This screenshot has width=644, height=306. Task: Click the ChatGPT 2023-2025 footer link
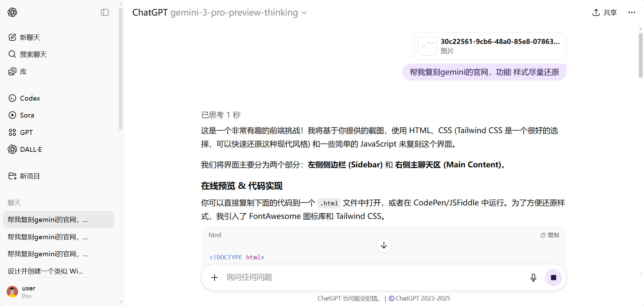419,298
